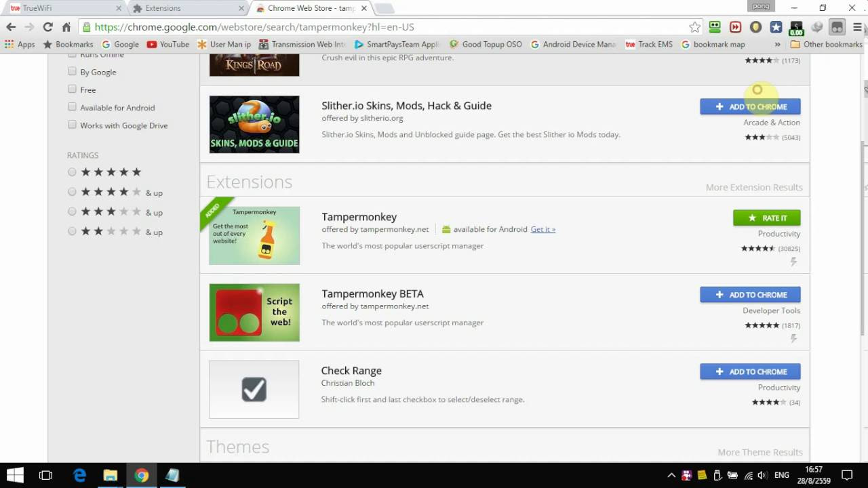Click the URL address bar
868x488 pixels.
tap(390, 27)
